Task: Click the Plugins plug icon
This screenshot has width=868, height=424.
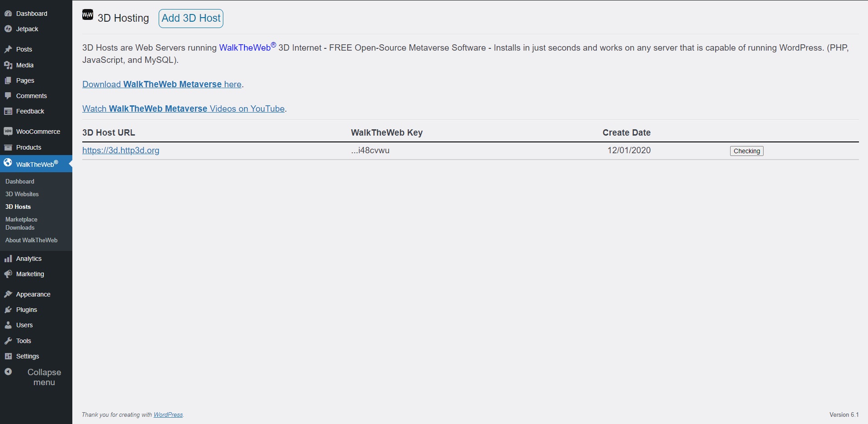Action: [8, 310]
